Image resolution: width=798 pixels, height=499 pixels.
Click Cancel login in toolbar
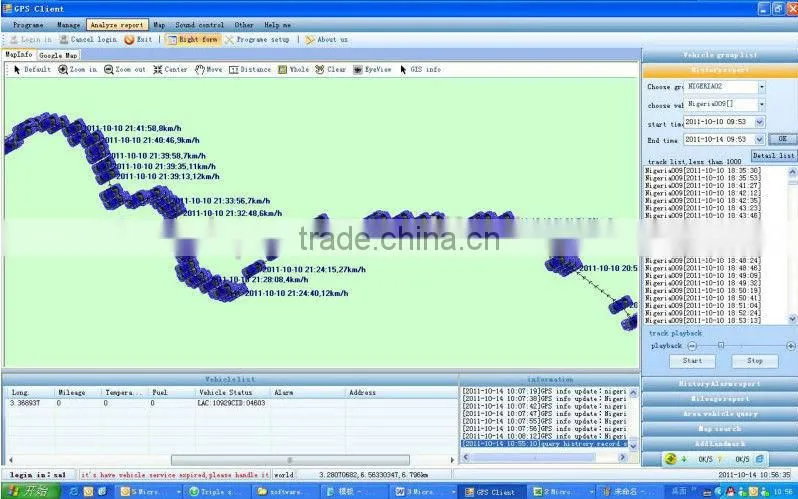coord(88,39)
